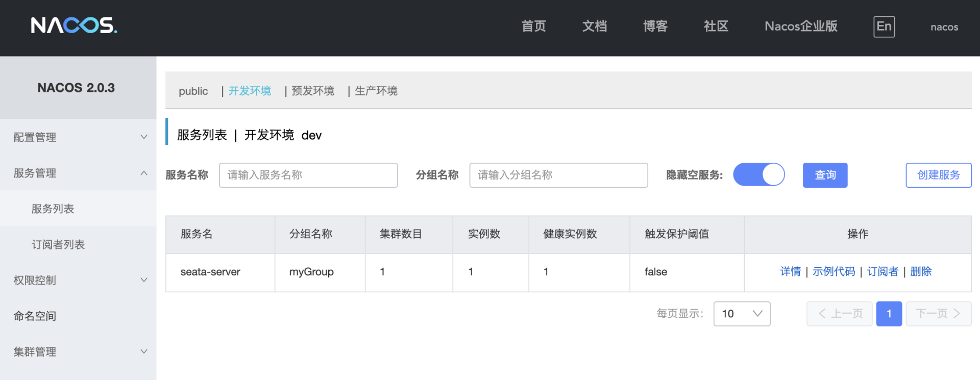Select the 生产环境 namespace tab
Screen dimensions: 980x380
pyautogui.click(x=376, y=91)
